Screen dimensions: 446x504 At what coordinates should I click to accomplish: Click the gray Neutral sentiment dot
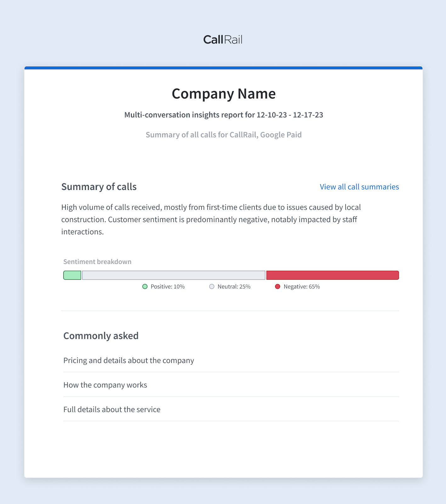212,287
